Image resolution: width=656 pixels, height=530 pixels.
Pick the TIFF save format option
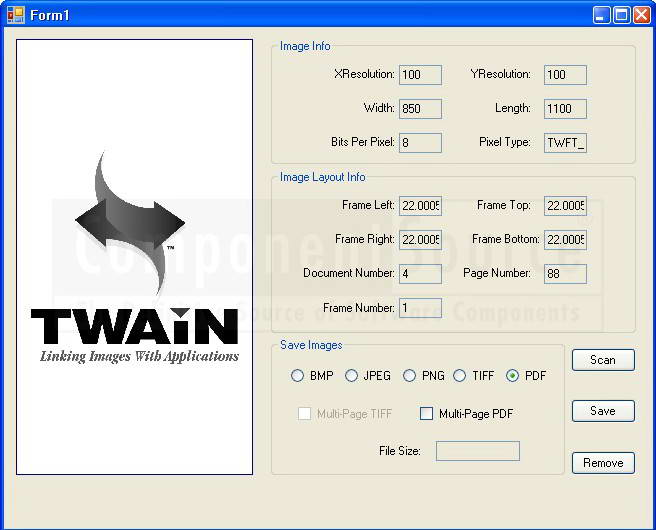(460, 376)
